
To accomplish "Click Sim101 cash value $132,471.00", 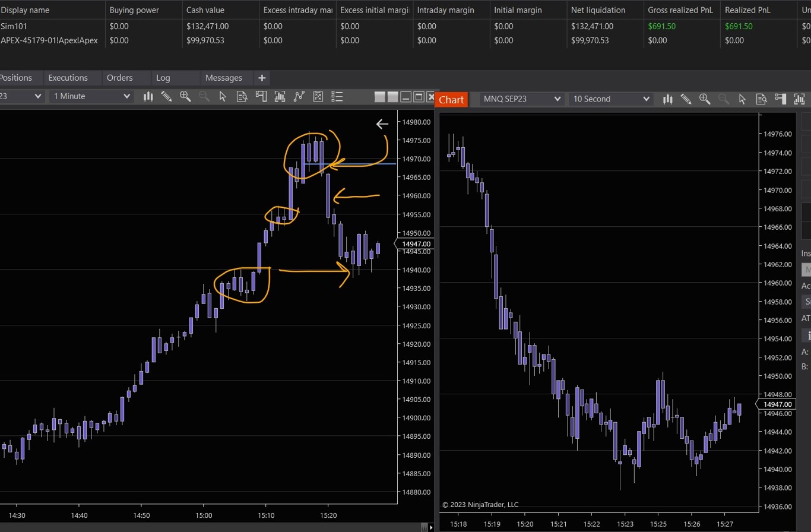I will (x=208, y=26).
